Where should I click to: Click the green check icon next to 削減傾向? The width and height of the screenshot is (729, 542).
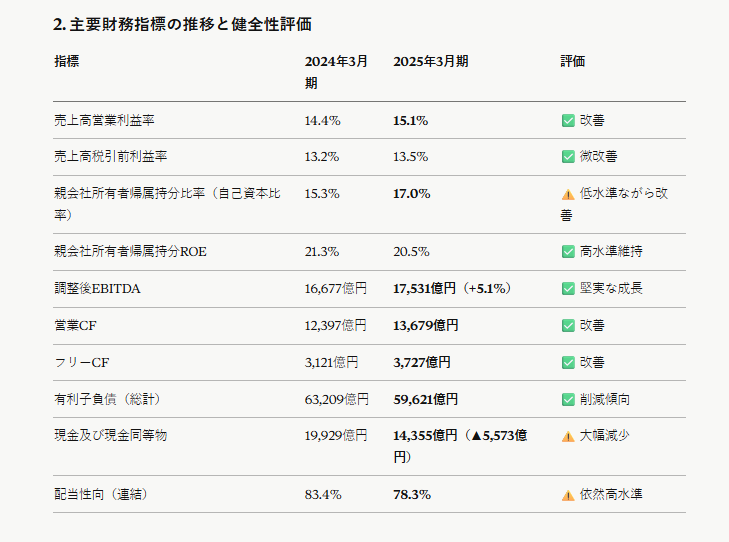coord(568,399)
